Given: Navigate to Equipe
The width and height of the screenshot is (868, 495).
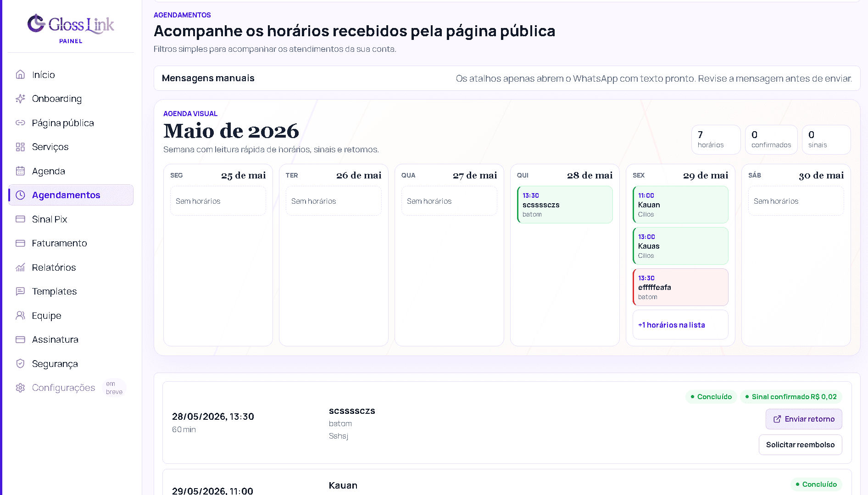Looking at the screenshot, I should tap(71, 316).
